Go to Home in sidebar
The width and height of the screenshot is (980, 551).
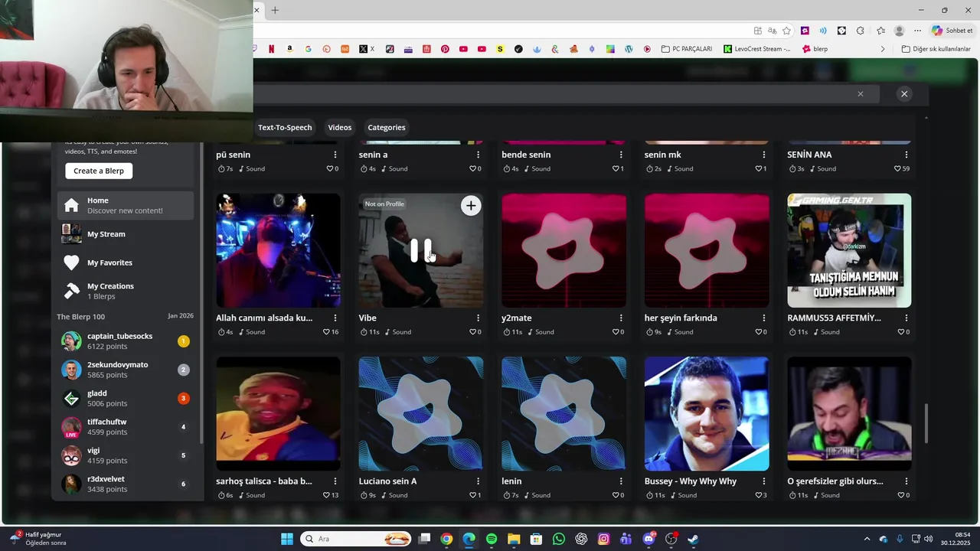pos(126,205)
